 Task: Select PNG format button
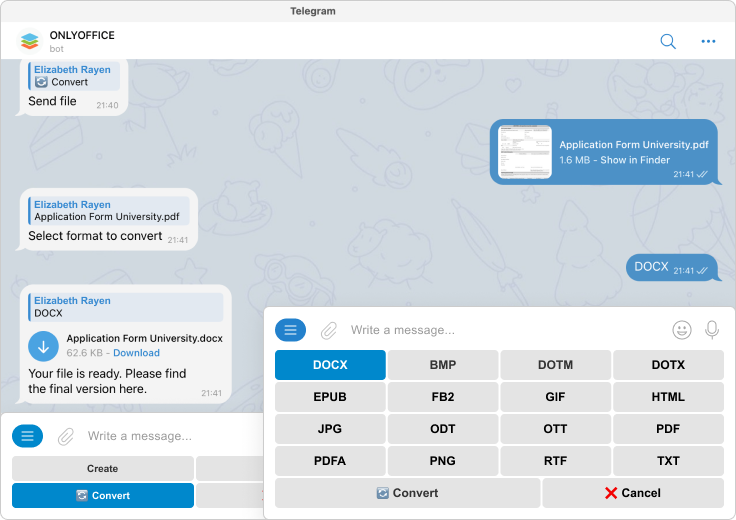pos(443,460)
